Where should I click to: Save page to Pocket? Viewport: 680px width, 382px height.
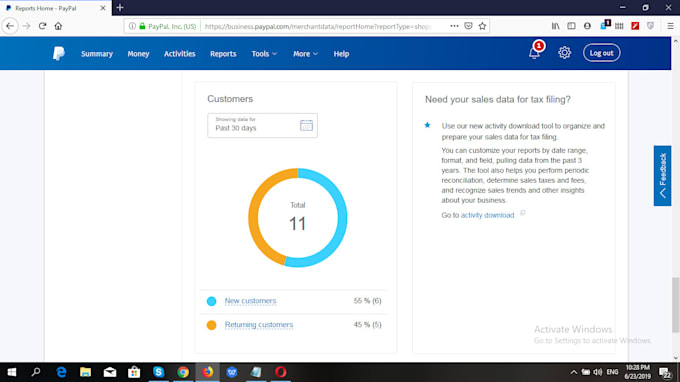(x=468, y=26)
